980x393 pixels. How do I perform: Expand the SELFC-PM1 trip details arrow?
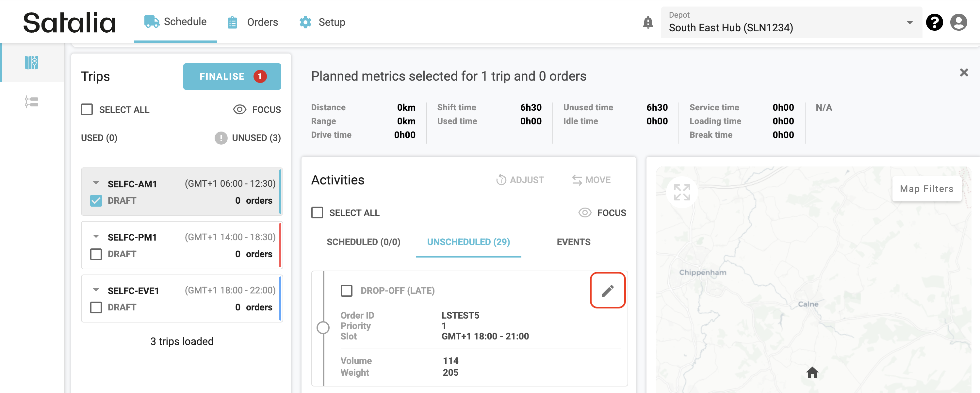point(96,236)
